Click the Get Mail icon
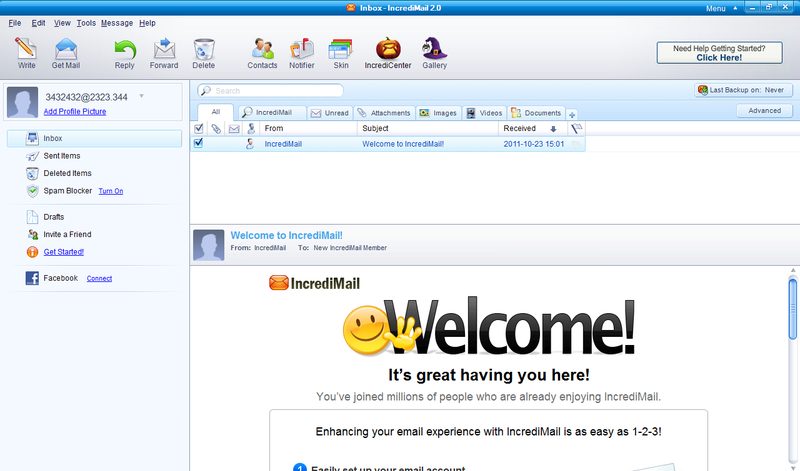Viewport: 800px width, 471px height. [x=66, y=49]
